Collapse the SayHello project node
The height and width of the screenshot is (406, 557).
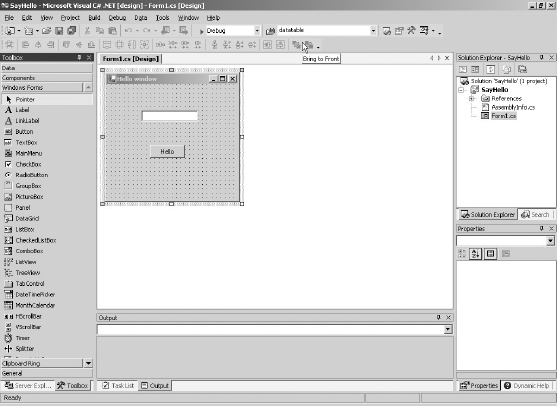461,90
